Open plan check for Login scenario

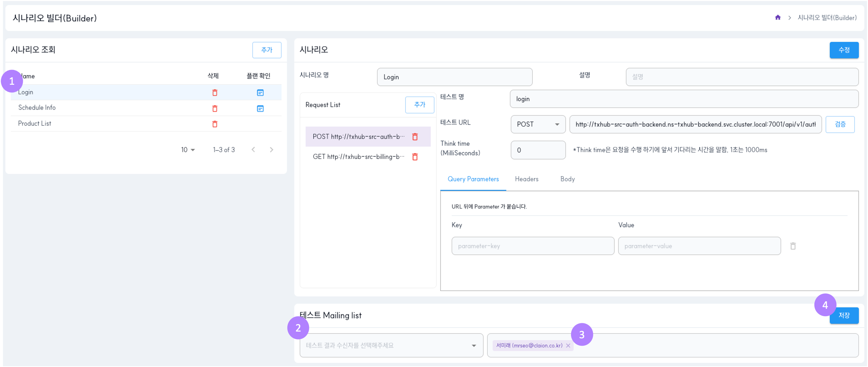[260, 92]
